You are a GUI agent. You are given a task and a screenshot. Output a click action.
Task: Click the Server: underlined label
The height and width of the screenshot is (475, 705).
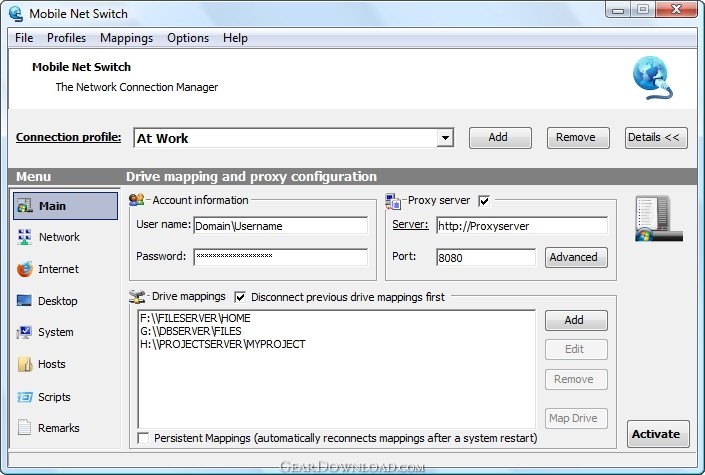coord(410,224)
